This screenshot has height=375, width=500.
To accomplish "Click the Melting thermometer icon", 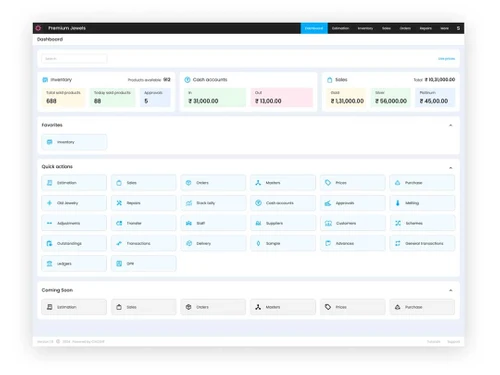I will 397,203.
